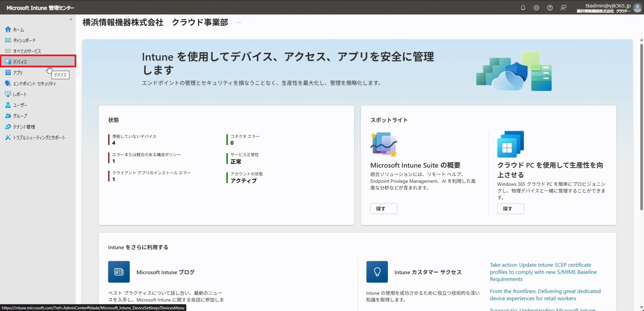This screenshot has width=644, height=311.
Task: Go to テナント管理 in the sidebar
Action: (24, 127)
